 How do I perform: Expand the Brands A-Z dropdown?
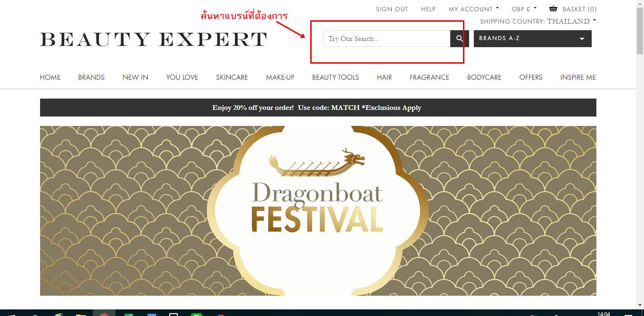(533, 39)
